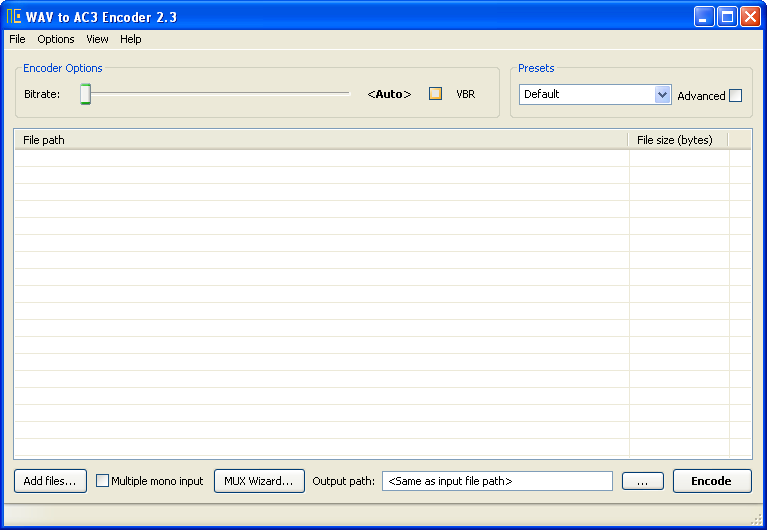Sort by File size (bytes) column header
767x530 pixels.
click(x=678, y=140)
